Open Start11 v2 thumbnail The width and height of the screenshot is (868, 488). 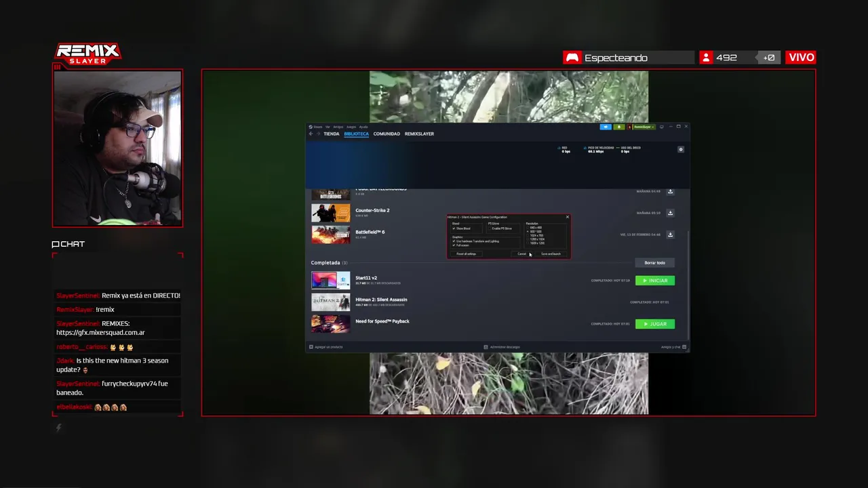tap(331, 281)
